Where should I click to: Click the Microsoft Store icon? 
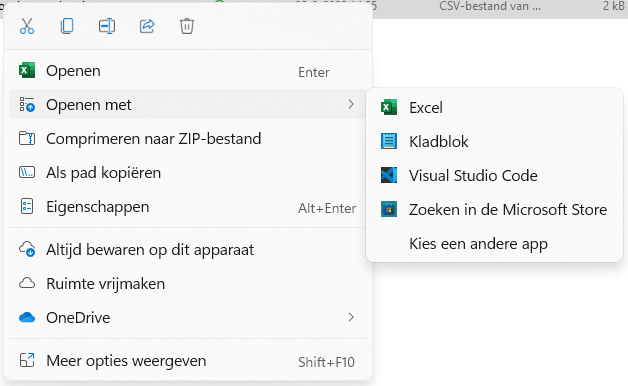pyautogui.click(x=388, y=209)
